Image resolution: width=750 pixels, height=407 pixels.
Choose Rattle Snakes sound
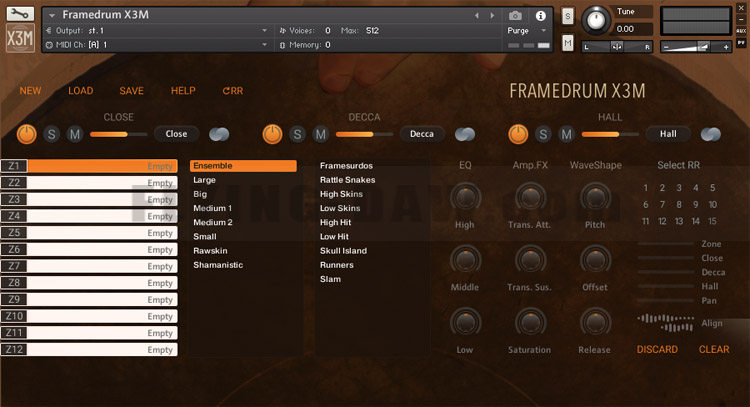click(348, 180)
